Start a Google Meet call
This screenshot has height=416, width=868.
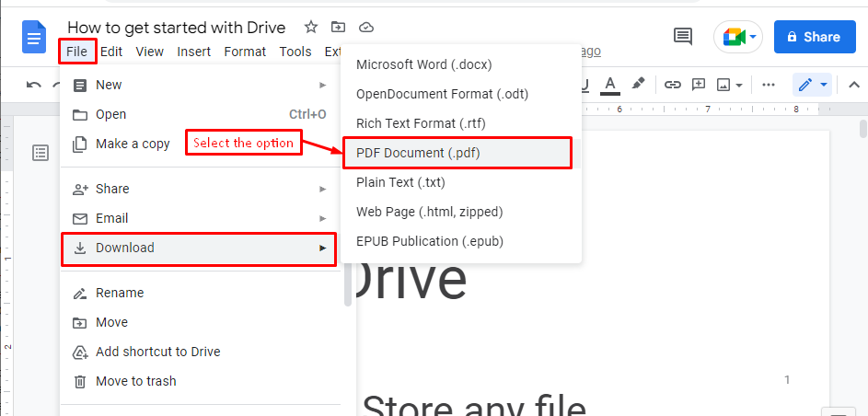[x=738, y=37]
